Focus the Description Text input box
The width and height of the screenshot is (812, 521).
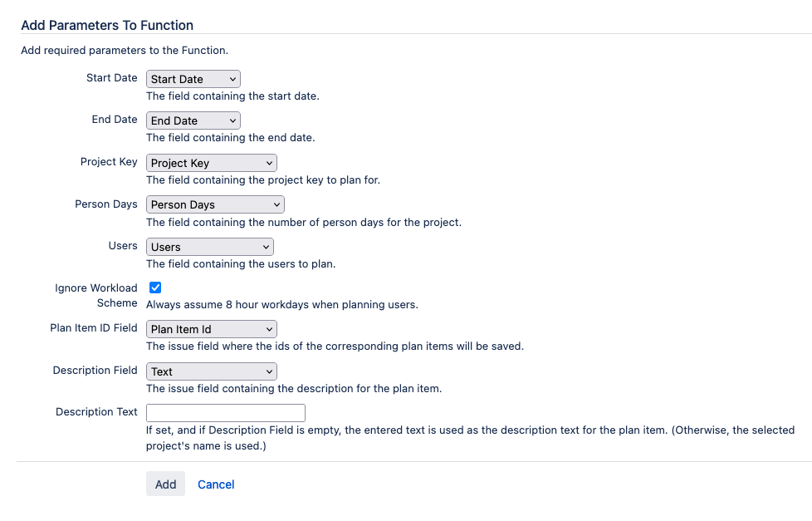pos(226,413)
